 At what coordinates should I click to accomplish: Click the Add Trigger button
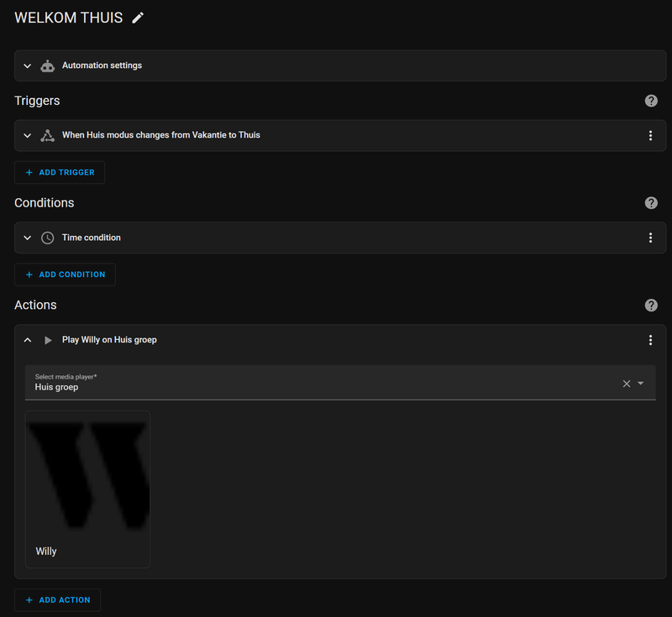click(x=60, y=172)
